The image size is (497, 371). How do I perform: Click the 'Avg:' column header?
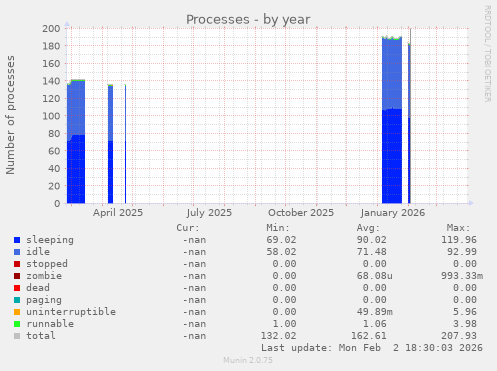368,228
